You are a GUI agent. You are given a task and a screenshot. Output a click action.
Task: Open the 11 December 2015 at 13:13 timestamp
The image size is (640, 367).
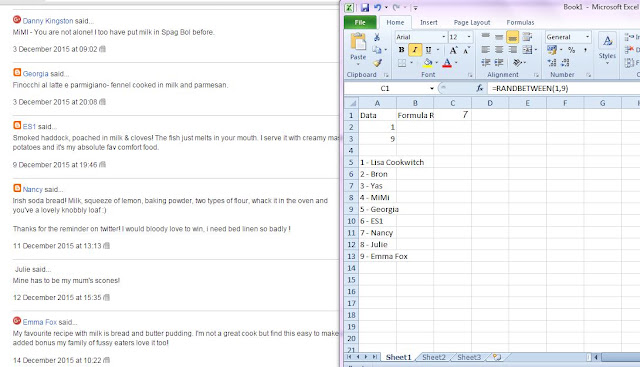57,246
